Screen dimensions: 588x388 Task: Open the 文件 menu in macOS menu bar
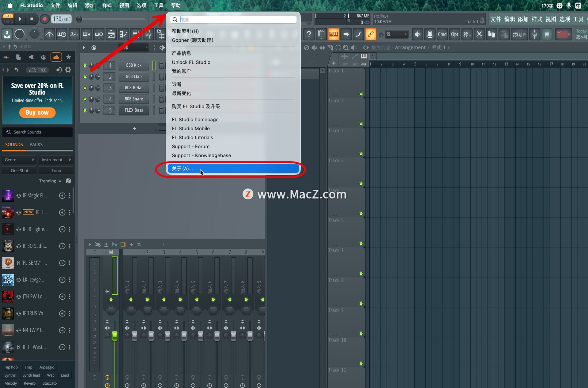55,6
